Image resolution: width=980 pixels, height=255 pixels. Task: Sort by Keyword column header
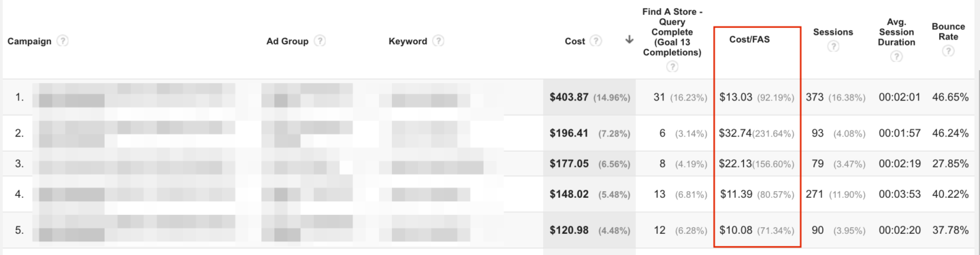[x=408, y=41]
